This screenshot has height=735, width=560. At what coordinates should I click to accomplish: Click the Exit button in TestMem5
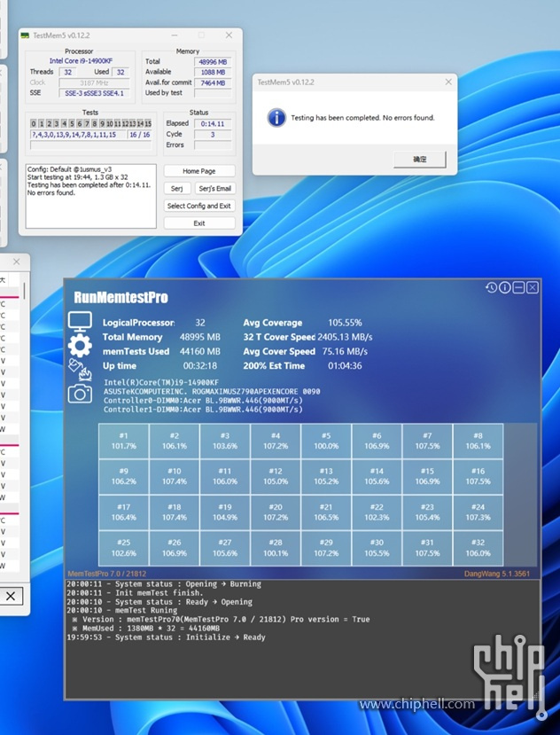(x=199, y=223)
